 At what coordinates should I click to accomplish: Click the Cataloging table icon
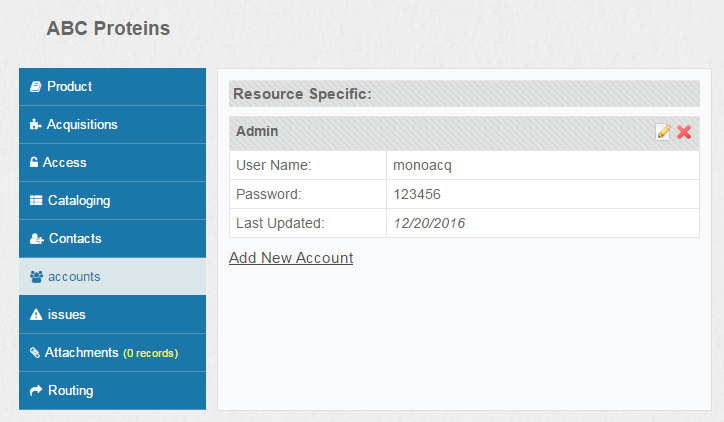tap(36, 200)
